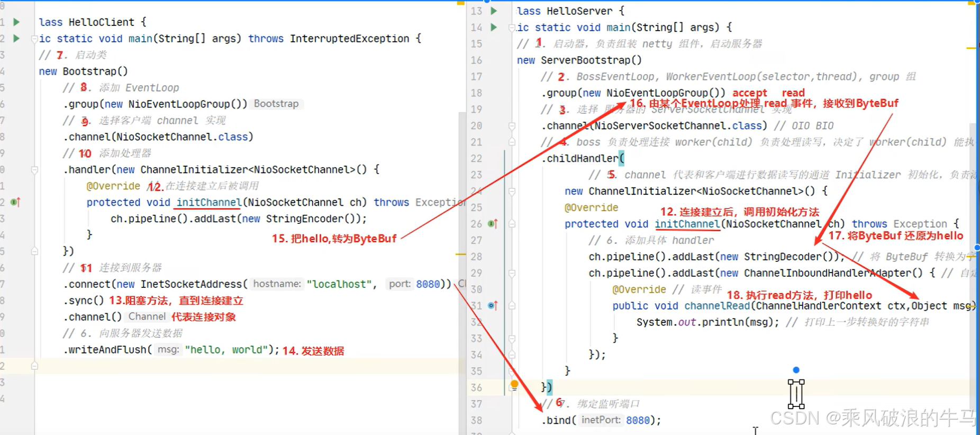
Task: Click '.writeAndFlush(' call in HelloClient
Action: click(x=107, y=350)
